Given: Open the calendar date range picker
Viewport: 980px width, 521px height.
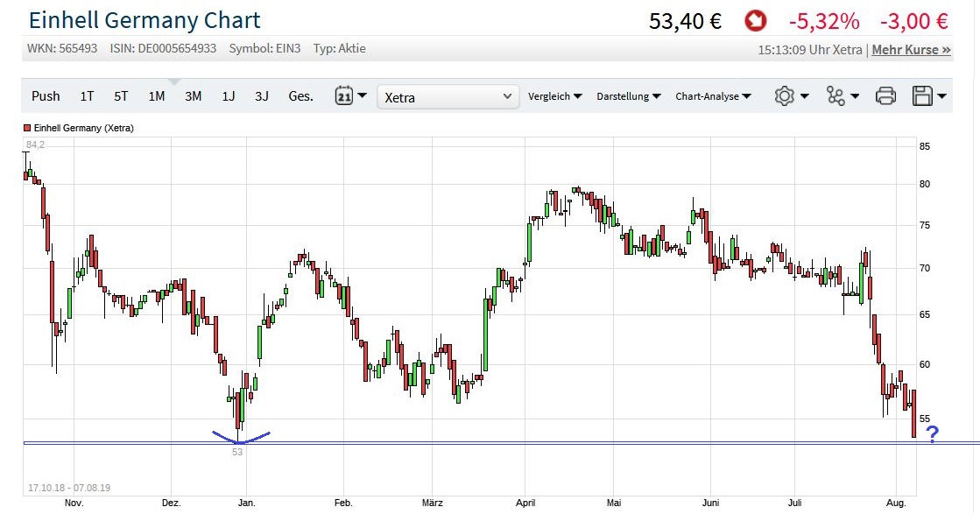Looking at the screenshot, I should [x=343, y=96].
